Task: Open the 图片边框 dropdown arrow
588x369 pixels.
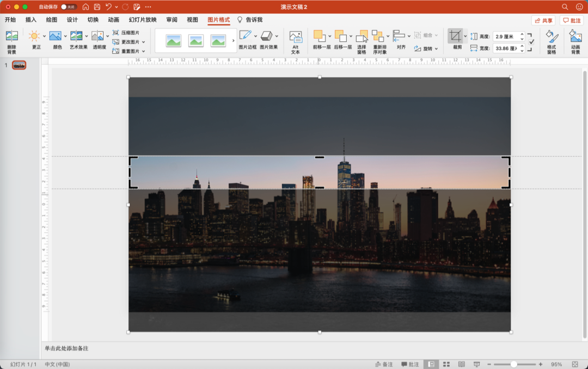Action: pos(255,36)
